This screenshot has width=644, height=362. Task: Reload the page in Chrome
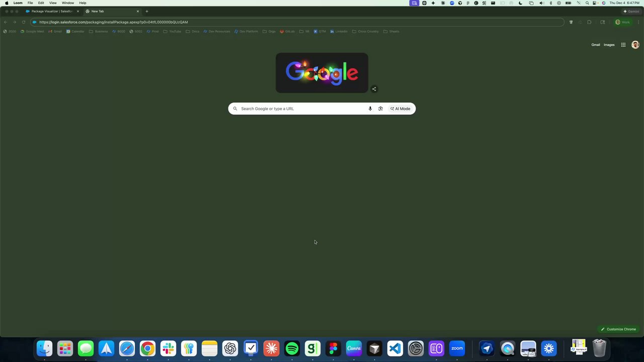[x=23, y=22]
